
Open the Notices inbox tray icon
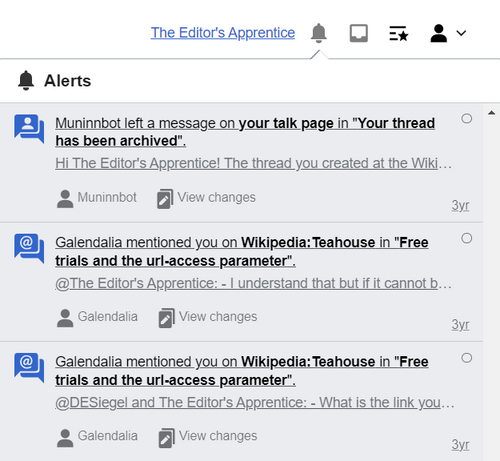pos(359,33)
